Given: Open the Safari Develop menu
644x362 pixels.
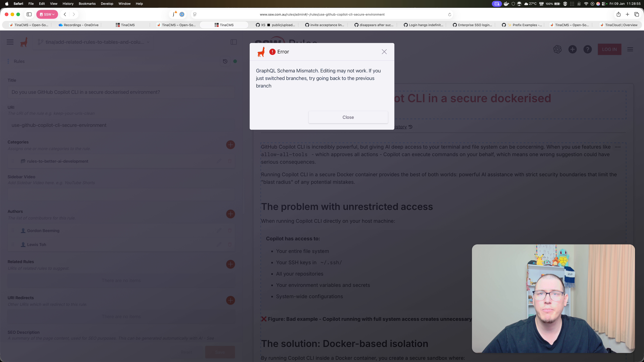Looking at the screenshot, I should 107,4.
